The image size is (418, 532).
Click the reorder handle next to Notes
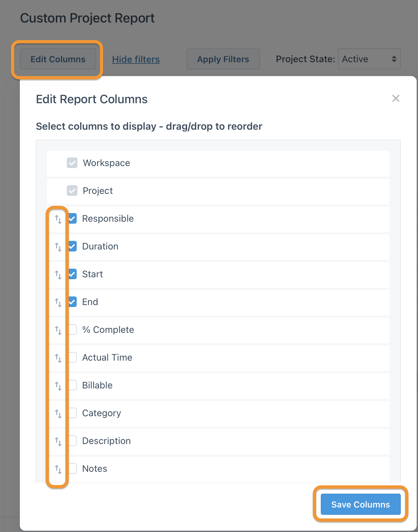click(x=58, y=469)
